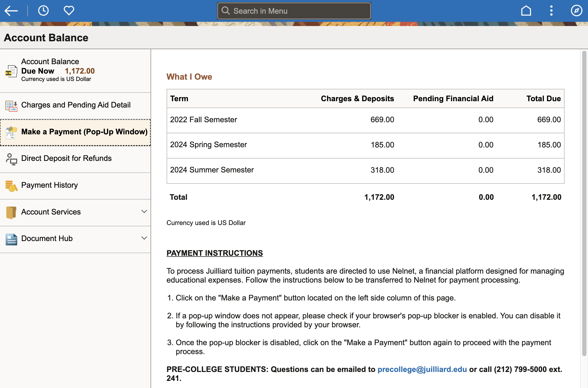Click the Direct Deposit person icon
Image resolution: width=588 pixels, height=388 pixels.
click(x=11, y=159)
